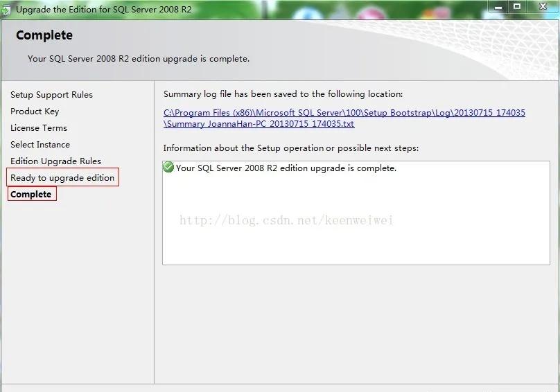Click the Complete page heading
Screen dimensions: 560x392
pos(44,35)
